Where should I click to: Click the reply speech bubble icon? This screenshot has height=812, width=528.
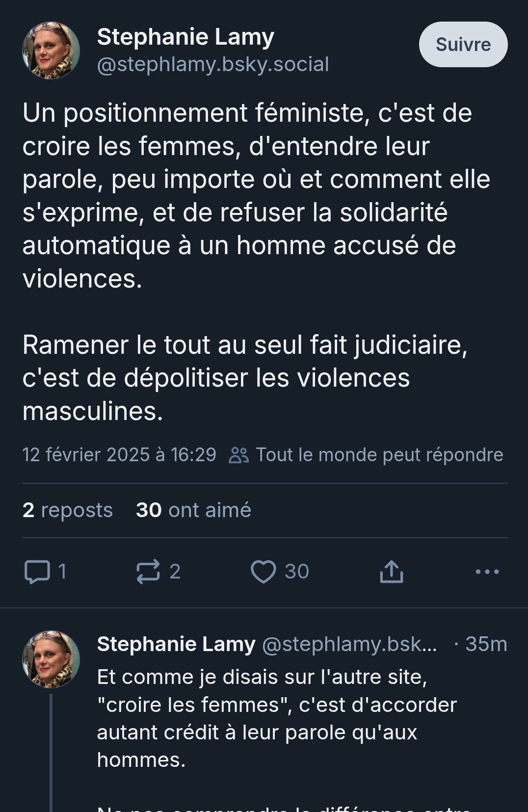point(37,572)
